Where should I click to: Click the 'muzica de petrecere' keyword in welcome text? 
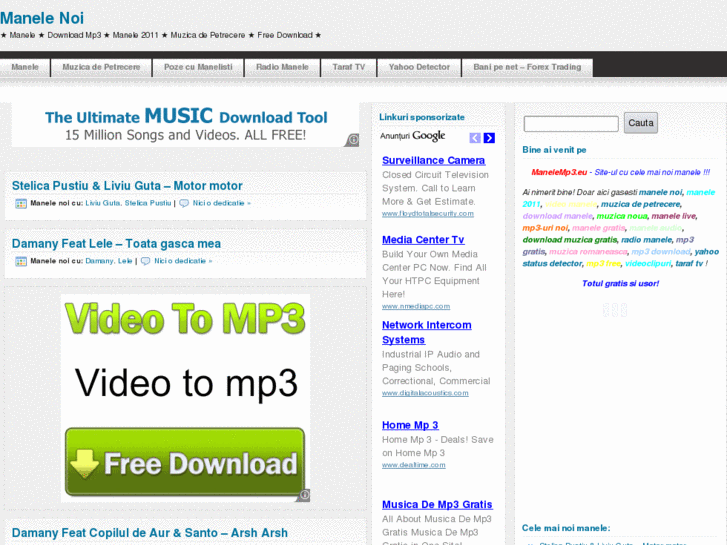click(641, 204)
